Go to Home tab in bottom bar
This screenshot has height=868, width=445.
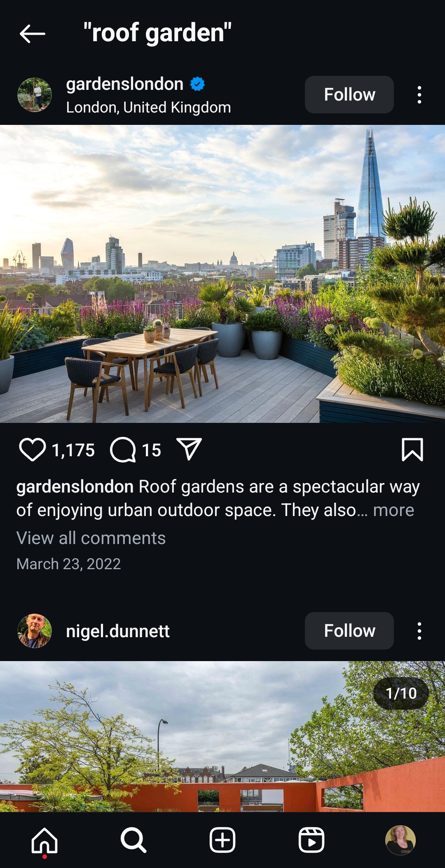(x=44, y=840)
